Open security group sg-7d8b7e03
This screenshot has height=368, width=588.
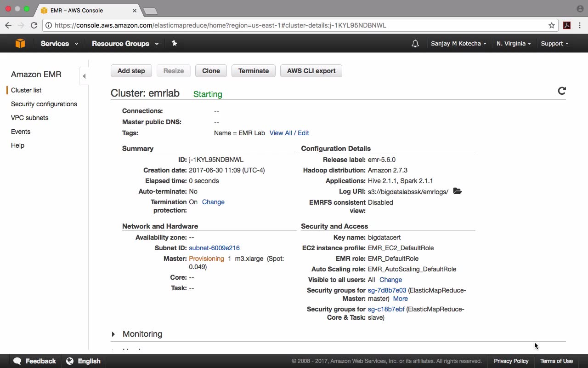point(387,290)
